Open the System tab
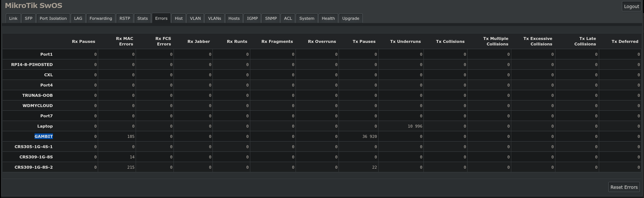Image resolution: width=644 pixels, height=198 pixels. pyautogui.click(x=307, y=18)
